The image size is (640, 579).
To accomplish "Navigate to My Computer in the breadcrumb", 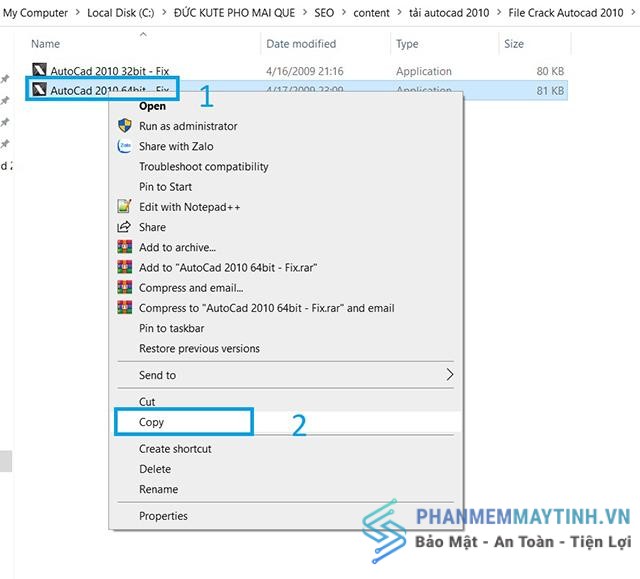I will 35,13.
